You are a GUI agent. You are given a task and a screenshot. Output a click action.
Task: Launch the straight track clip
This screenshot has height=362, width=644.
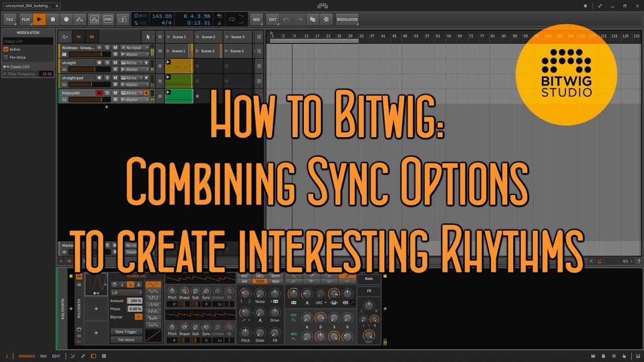click(168, 62)
